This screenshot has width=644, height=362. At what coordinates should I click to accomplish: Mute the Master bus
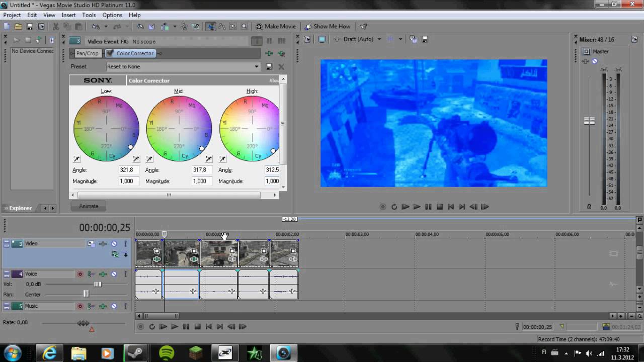594,61
